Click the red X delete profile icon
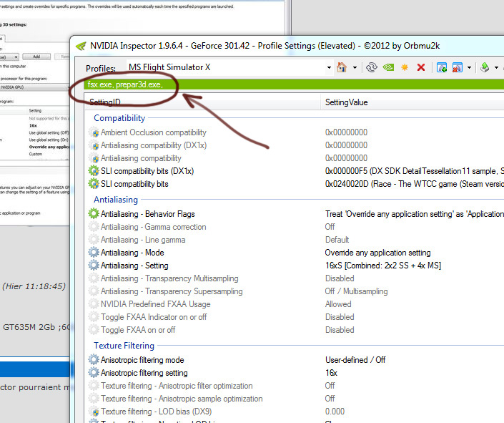Viewport: 504px width, 423px height. click(421, 67)
